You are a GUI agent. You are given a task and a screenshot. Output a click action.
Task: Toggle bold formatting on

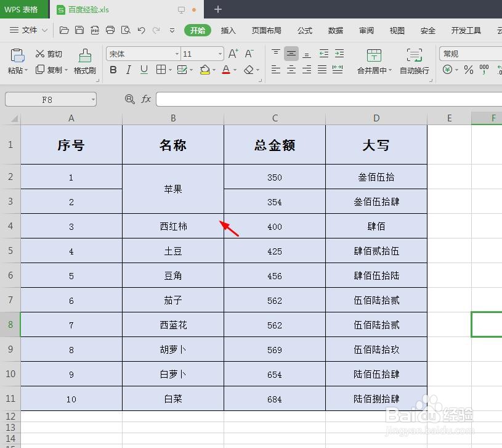[x=113, y=70]
